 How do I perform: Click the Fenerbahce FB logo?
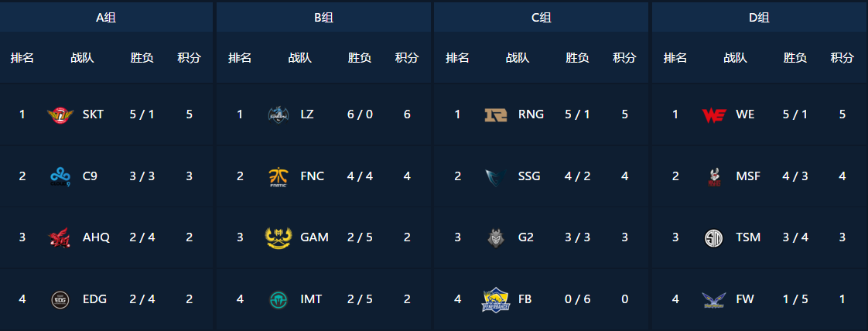(495, 299)
